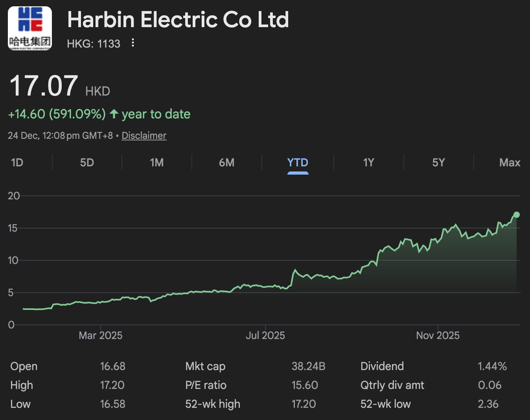This screenshot has width=530, height=420.
Task: Click the 52-wk high value
Action: (x=304, y=404)
